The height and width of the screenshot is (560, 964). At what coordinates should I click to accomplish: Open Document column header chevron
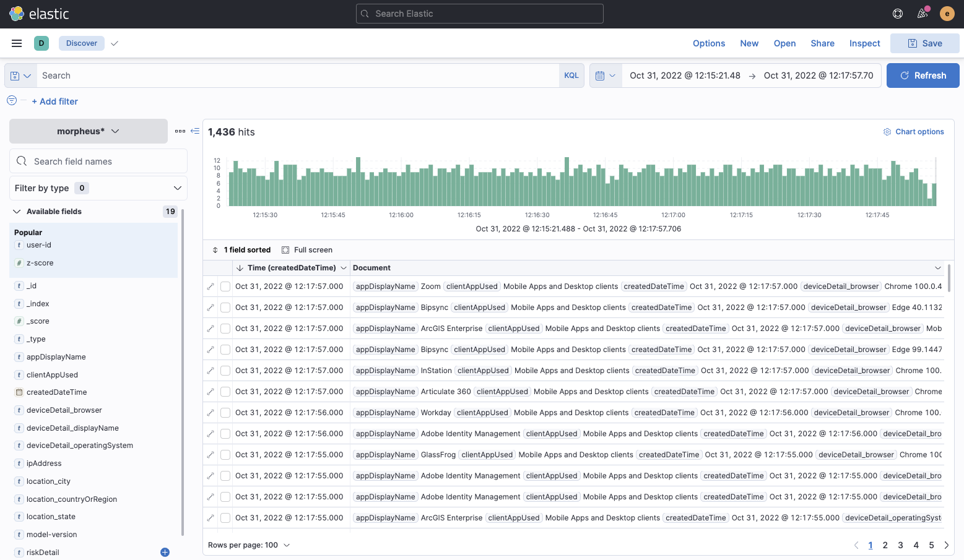[x=938, y=268]
